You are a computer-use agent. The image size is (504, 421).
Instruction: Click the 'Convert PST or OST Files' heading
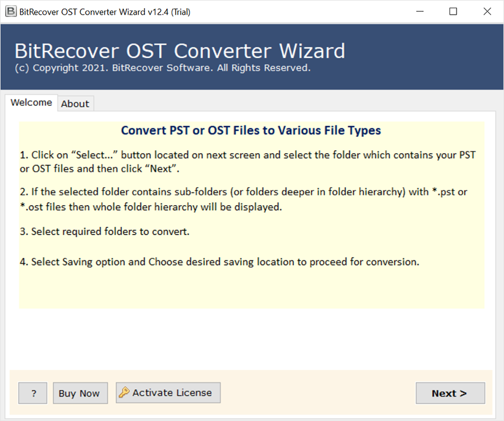251,130
